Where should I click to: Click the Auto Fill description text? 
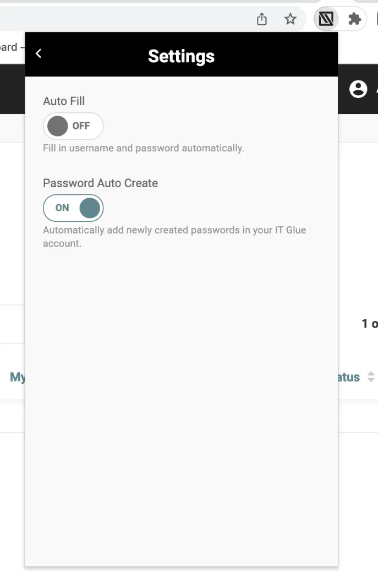[x=143, y=148]
